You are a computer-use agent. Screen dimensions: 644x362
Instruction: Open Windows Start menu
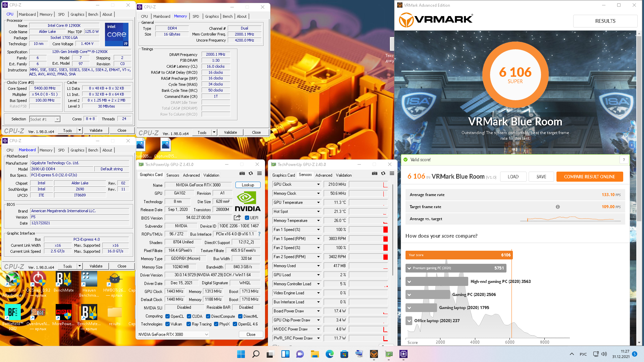point(241,354)
